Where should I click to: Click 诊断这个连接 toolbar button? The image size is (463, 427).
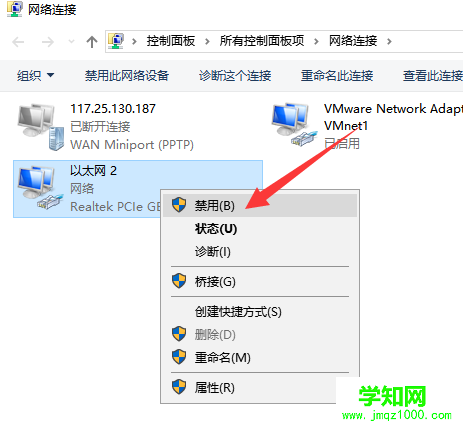click(x=235, y=76)
